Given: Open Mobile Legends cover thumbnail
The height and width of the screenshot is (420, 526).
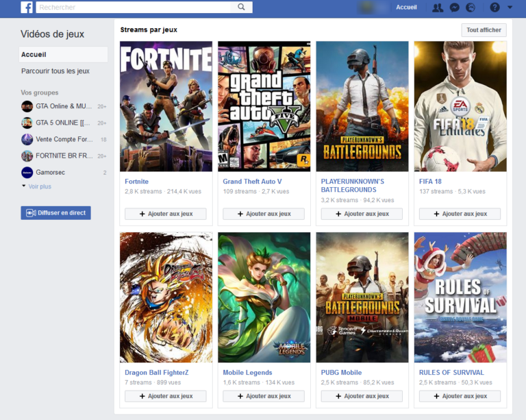Looking at the screenshot, I should pyautogui.click(x=264, y=297).
